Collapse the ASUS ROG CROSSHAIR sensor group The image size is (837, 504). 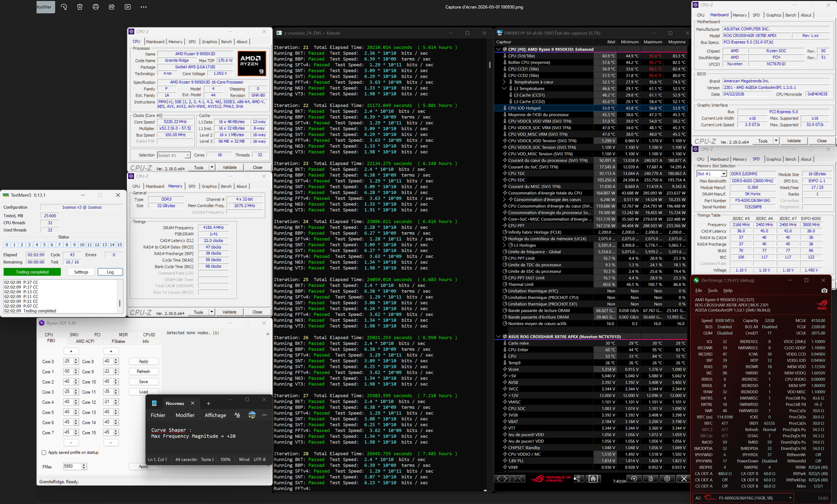tap(498, 337)
